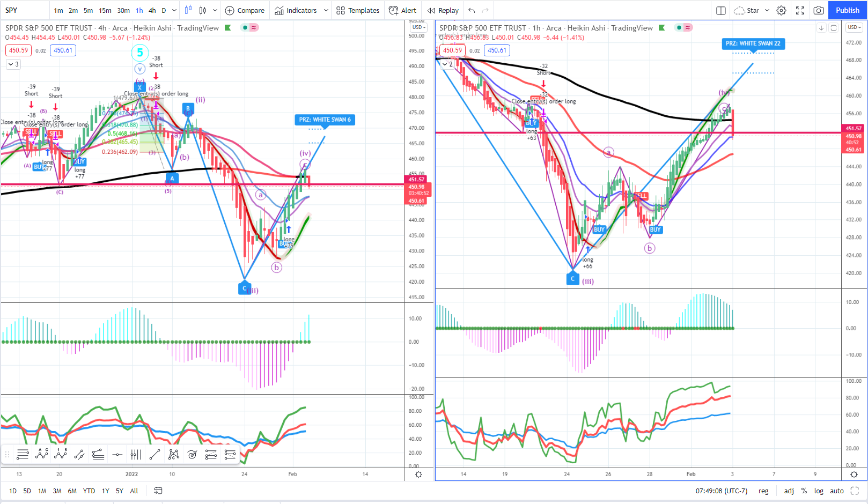The image size is (868, 504).
Task: Select the parallel channel drawing tool
Action: pyautogui.click(x=79, y=455)
